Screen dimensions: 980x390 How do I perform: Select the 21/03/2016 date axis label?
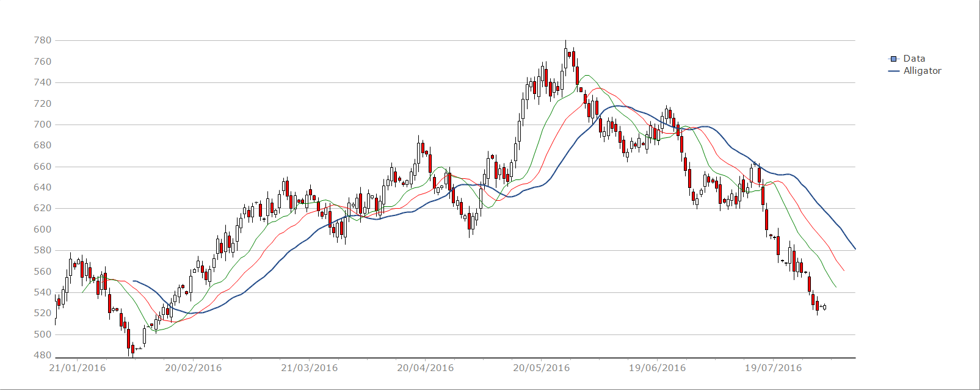310,367
